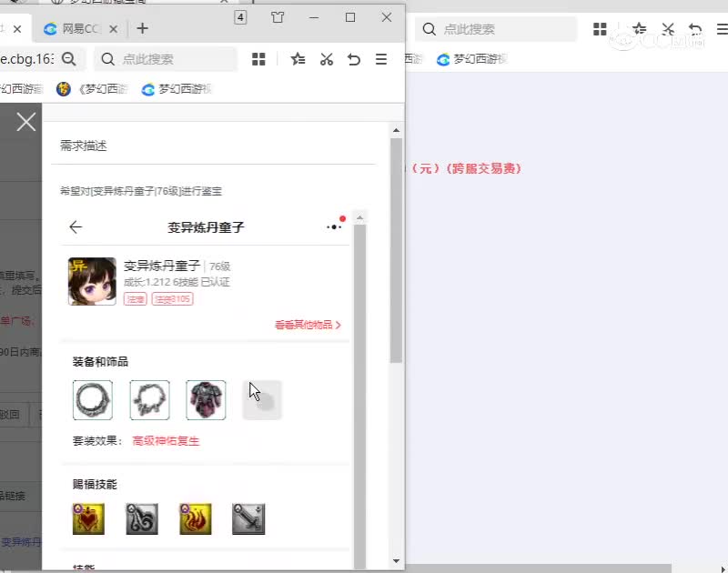Close the 网易CC tab
Image resolution: width=728 pixels, height=573 pixels.
pos(113,29)
